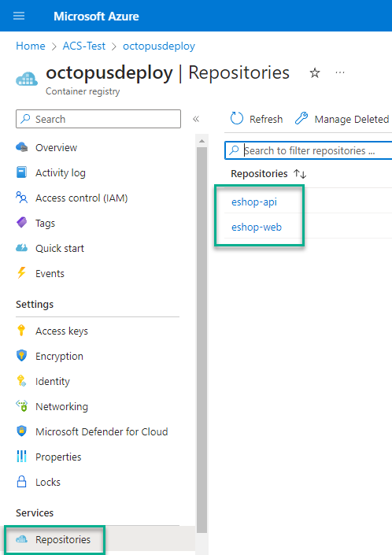Click the Repositories column header
The width and height of the screenshot is (392, 555).
tap(259, 173)
